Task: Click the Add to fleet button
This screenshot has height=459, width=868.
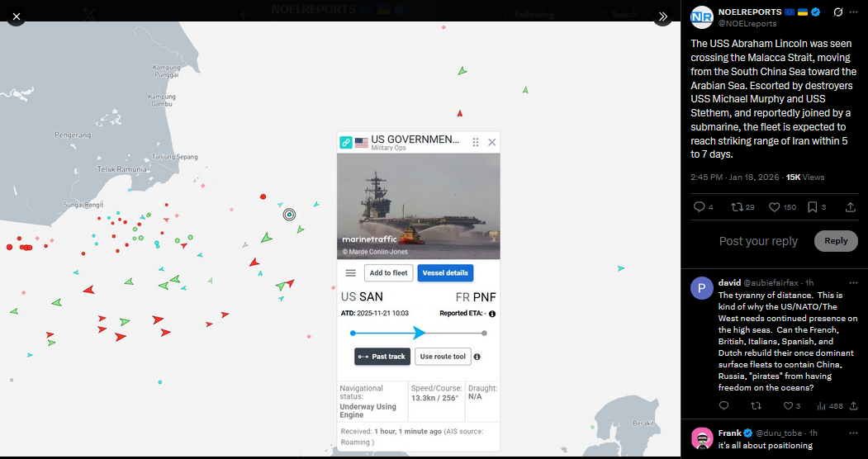Action: (389, 273)
